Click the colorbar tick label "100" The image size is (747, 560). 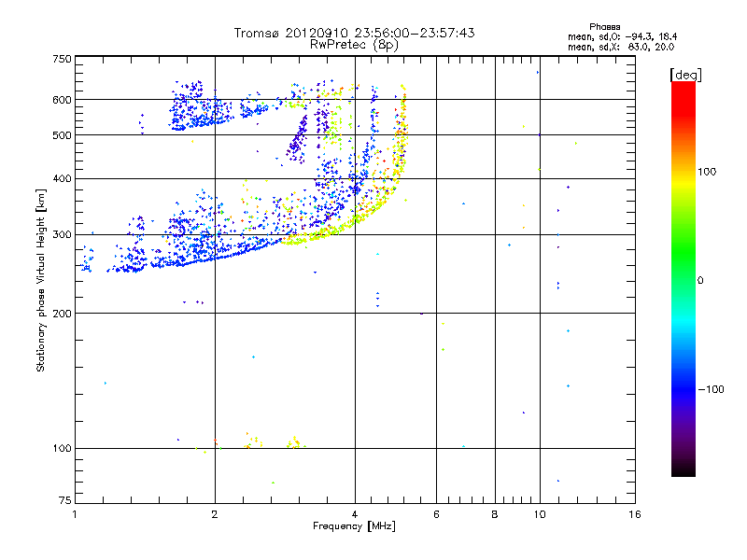coord(707,172)
